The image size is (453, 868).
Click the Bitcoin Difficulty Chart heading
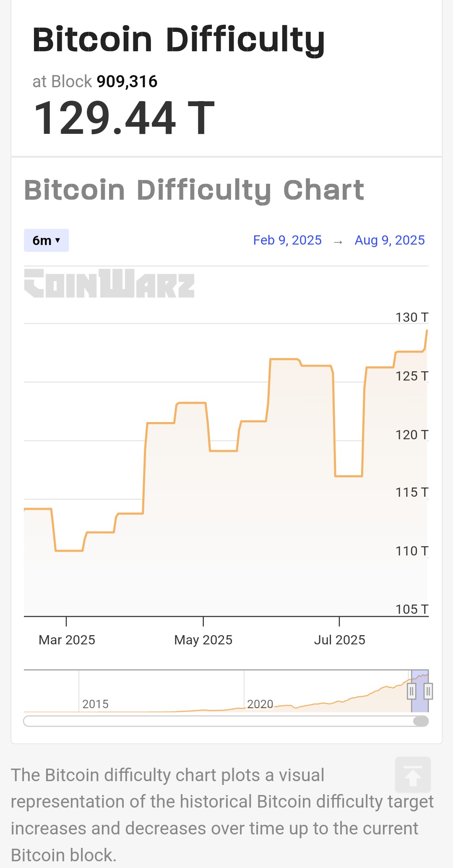pos(194,190)
